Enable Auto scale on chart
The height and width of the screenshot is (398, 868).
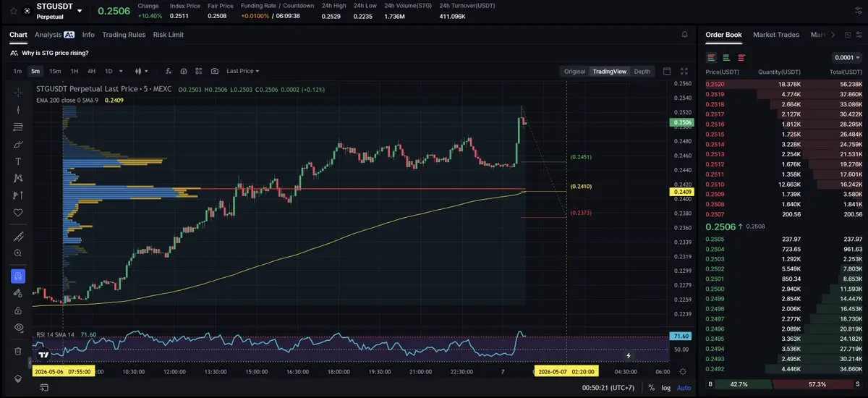tap(684, 387)
